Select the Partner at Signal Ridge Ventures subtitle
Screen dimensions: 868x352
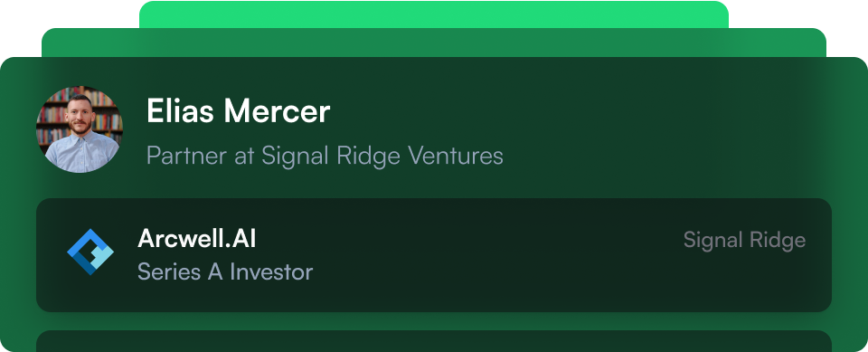[325, 156]
